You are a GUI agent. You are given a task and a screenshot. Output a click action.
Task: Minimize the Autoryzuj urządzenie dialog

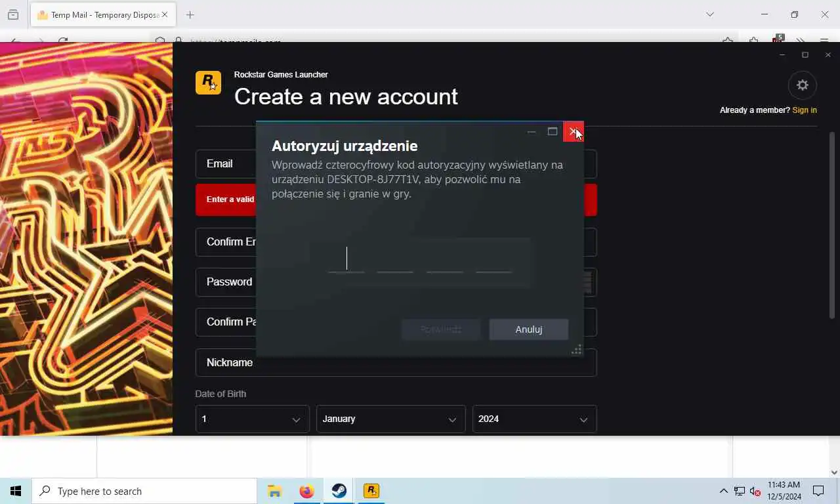(532, 132)
